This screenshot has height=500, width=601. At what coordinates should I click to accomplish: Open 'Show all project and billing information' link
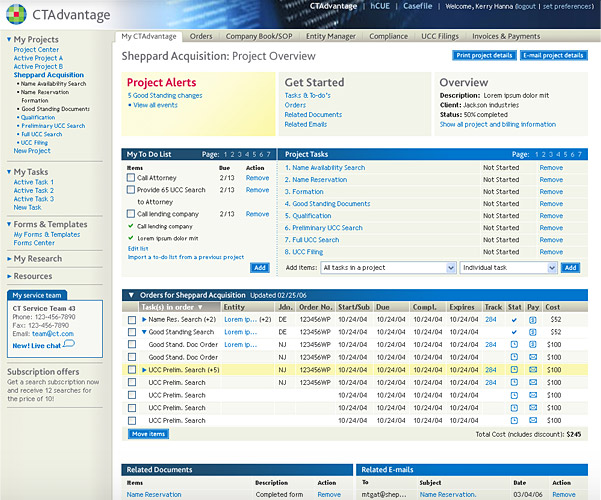(x=498, y=124)
